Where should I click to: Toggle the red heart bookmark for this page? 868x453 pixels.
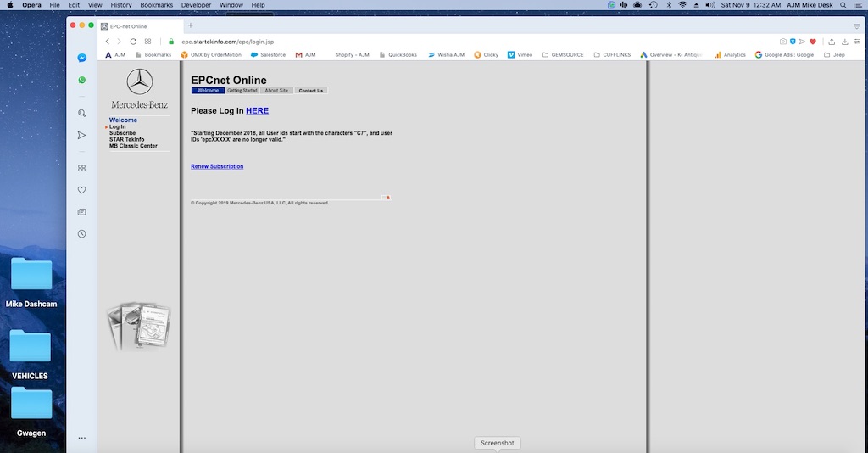click(x=813, y=42)
